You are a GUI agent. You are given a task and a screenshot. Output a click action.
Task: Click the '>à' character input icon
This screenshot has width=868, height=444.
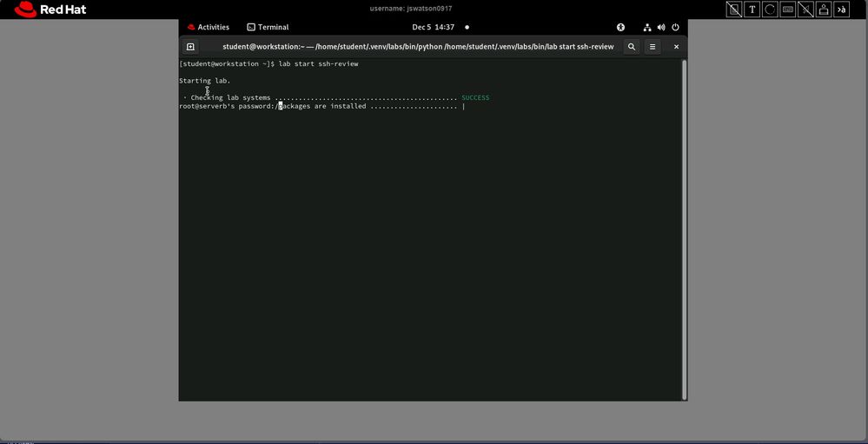pos(841,10)
